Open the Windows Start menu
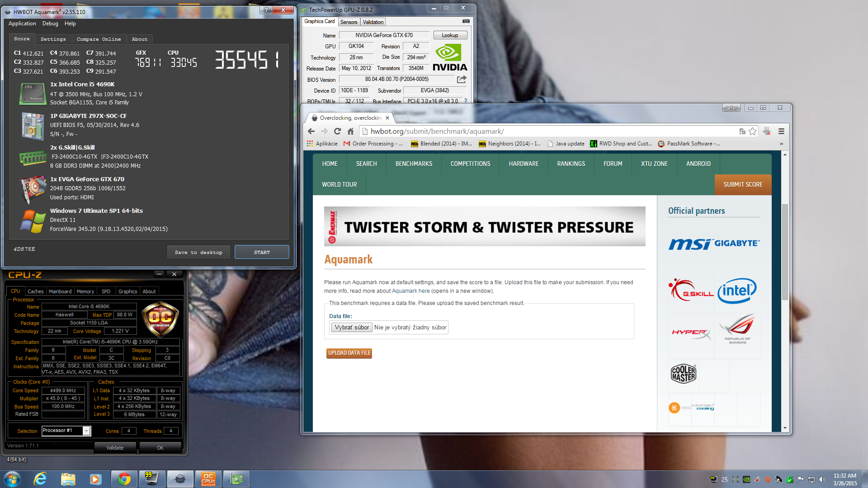The width and height of the screenshot is (868, 488). point(12,479)
